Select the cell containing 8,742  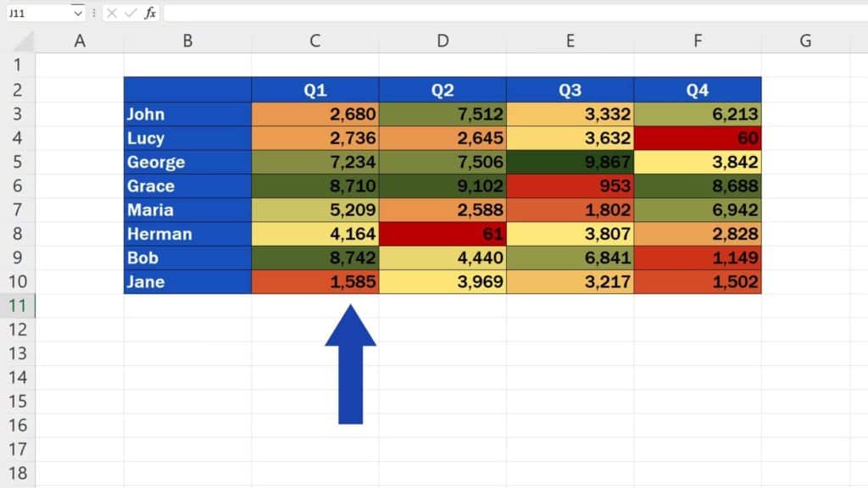(x=314, y=258)
